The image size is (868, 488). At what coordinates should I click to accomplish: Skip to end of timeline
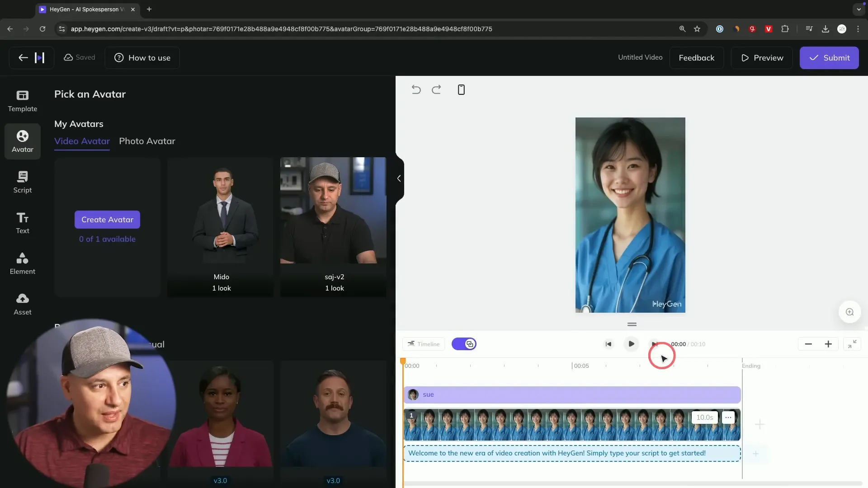coord(654,344)
